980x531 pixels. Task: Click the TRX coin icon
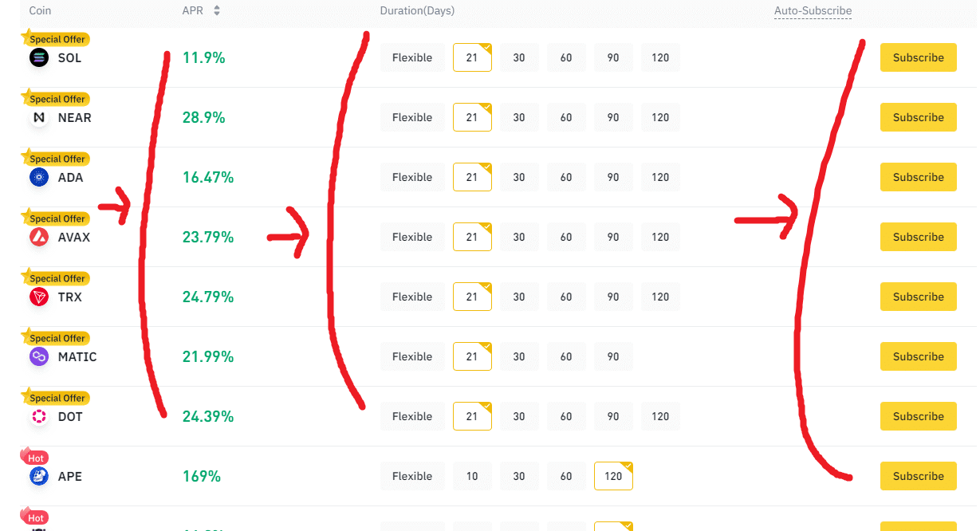click(x=38, y=297)
